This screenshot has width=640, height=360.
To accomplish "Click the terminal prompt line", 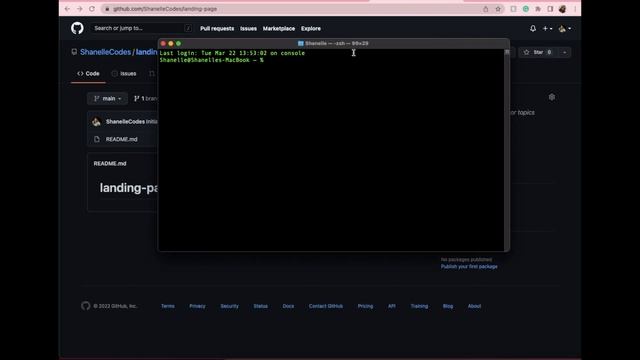I will (x=211, y=60).
